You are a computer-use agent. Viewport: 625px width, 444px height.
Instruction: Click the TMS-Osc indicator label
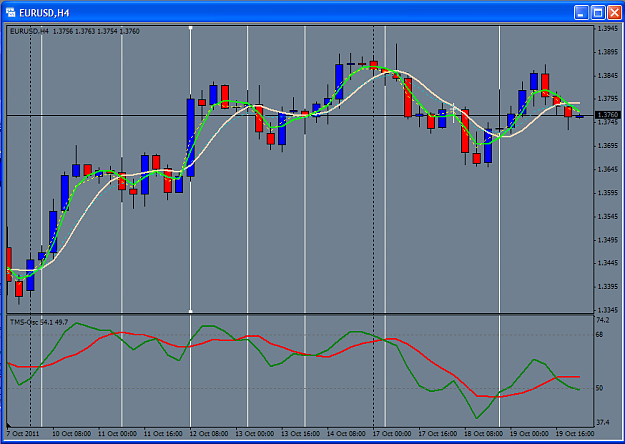[x=39, y=322]
